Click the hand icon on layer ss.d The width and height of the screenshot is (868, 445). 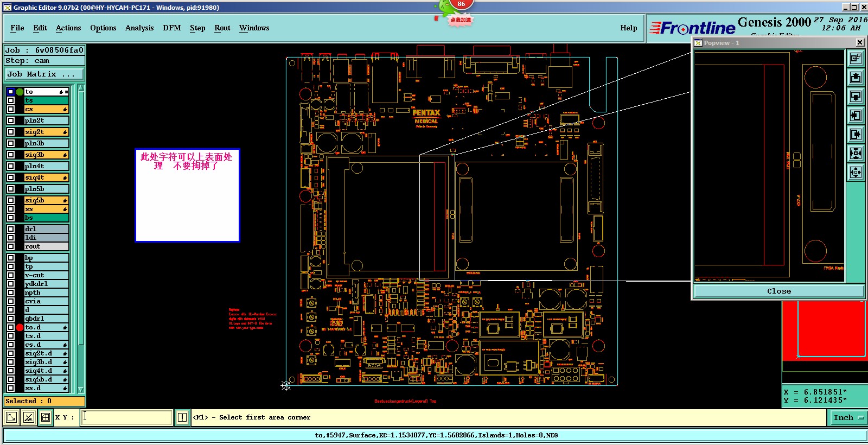coord(65,389)
